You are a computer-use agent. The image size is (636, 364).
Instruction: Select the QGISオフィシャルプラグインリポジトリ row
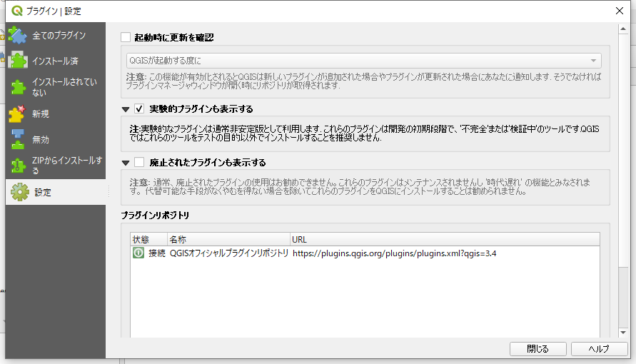tap(229, 253)
